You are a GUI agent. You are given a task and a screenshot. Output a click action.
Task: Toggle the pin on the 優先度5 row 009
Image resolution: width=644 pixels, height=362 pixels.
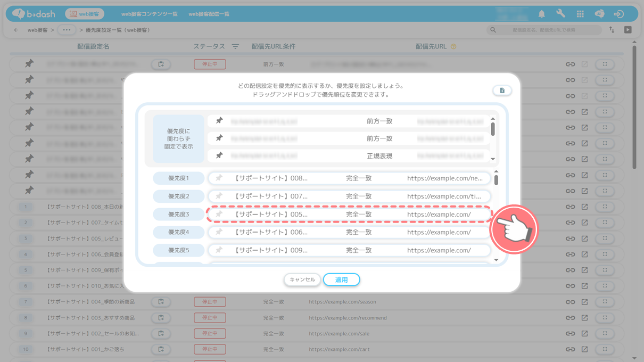click(x=219, y=250)
